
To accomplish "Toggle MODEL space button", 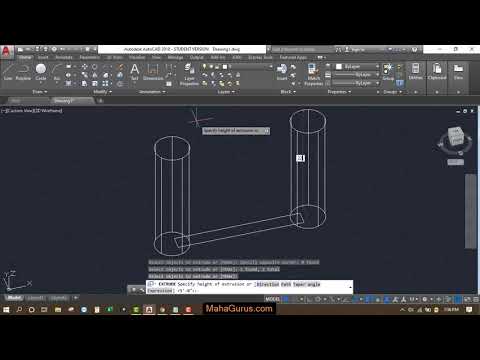I will coord(272,299).
